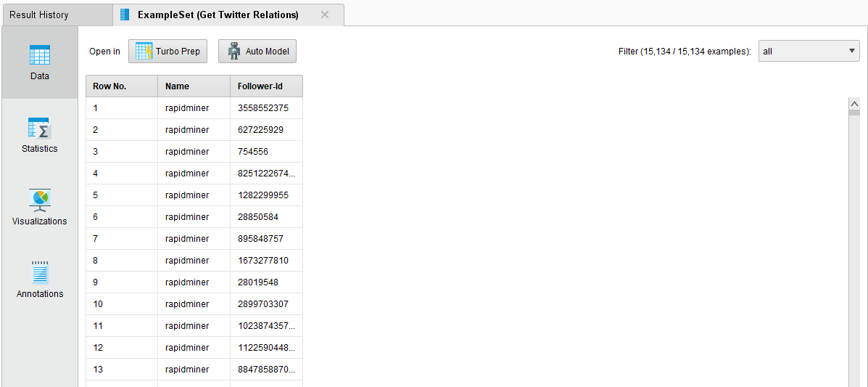
Task: Click the Auto Model robot icon
Action: click(233, 52)
